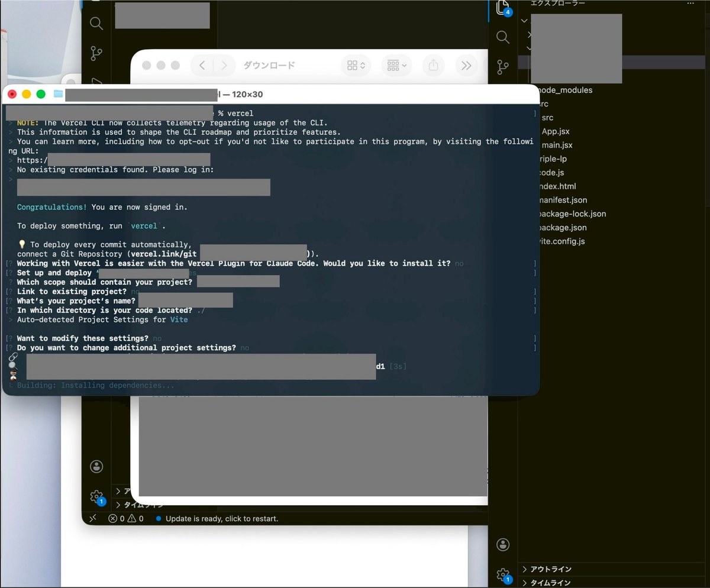
Task: Open package.json in Explorer tree
Action: 561,227
